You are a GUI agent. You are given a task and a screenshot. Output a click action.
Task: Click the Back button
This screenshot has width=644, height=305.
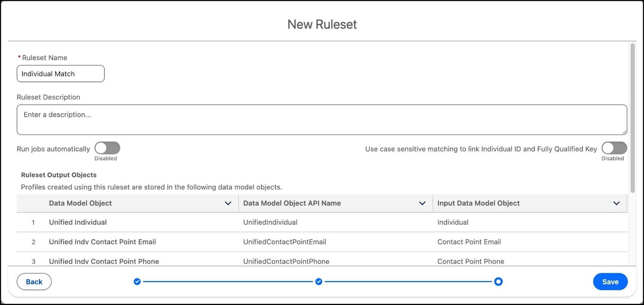(x=34, y=282)
